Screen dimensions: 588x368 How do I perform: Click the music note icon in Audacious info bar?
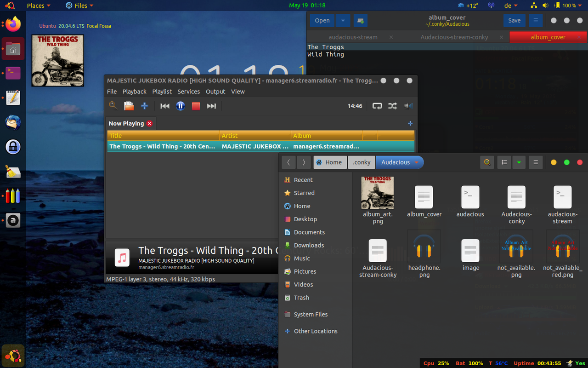coord(122,258)
